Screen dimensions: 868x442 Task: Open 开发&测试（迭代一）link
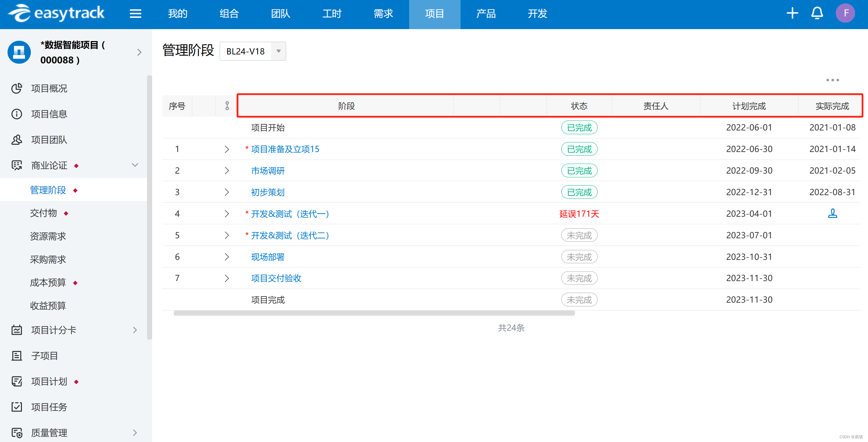click(x=290, y=214)
